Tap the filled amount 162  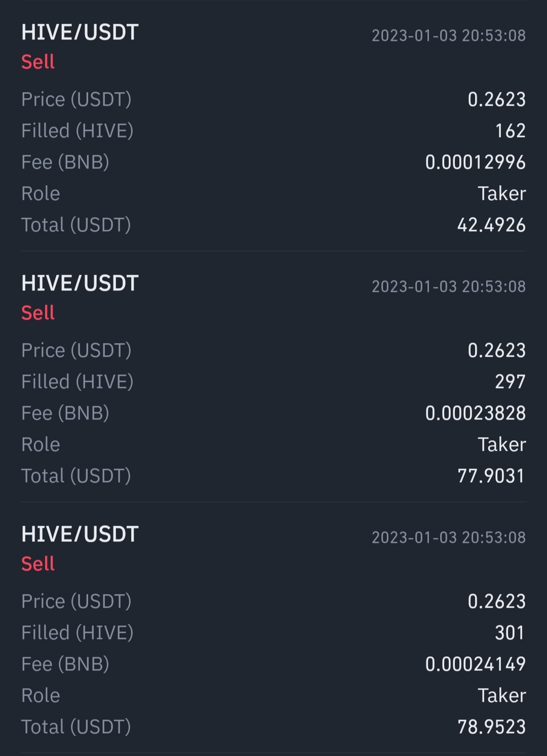tap(510, 131)
